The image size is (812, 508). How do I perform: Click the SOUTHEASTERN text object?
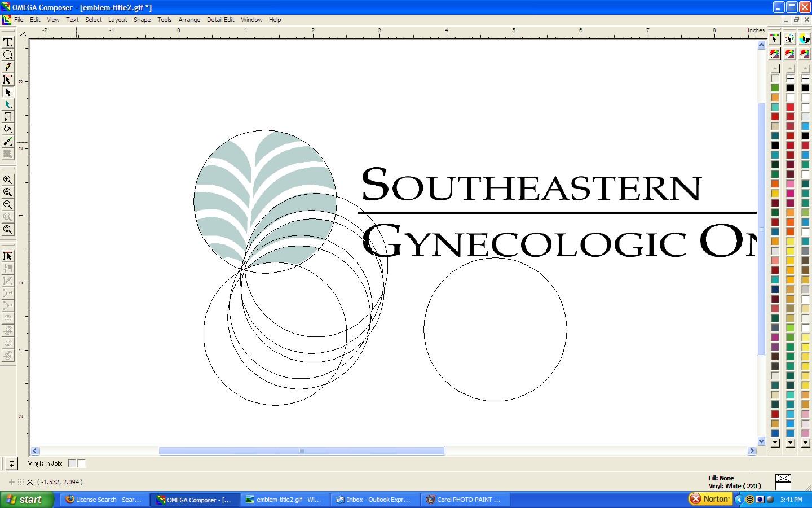pos(531,185)
